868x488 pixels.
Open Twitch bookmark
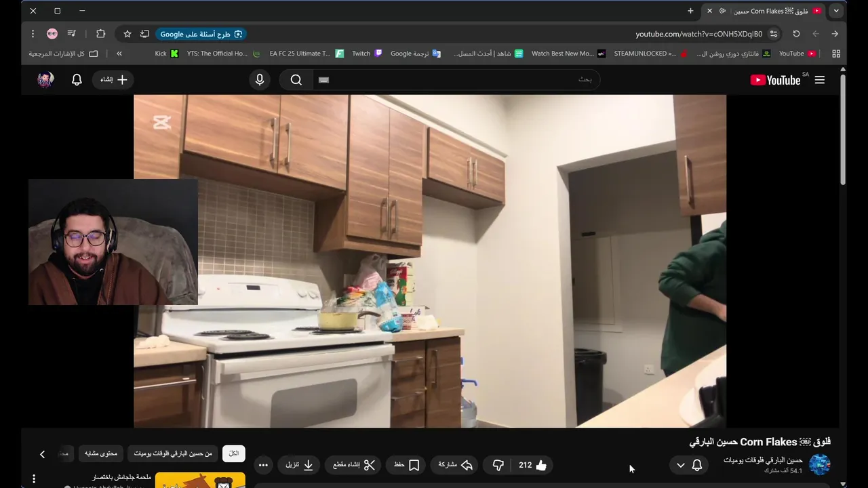(x=367, y=54)
